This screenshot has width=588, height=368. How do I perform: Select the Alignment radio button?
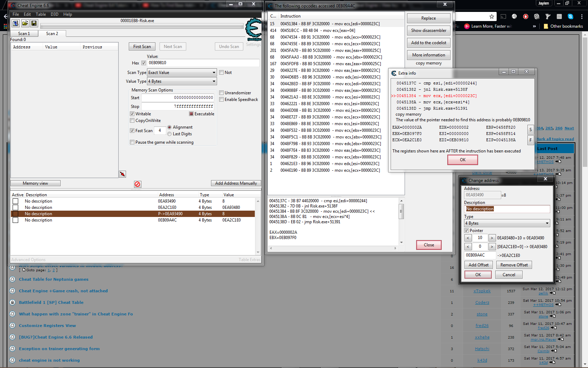point(169,127)
